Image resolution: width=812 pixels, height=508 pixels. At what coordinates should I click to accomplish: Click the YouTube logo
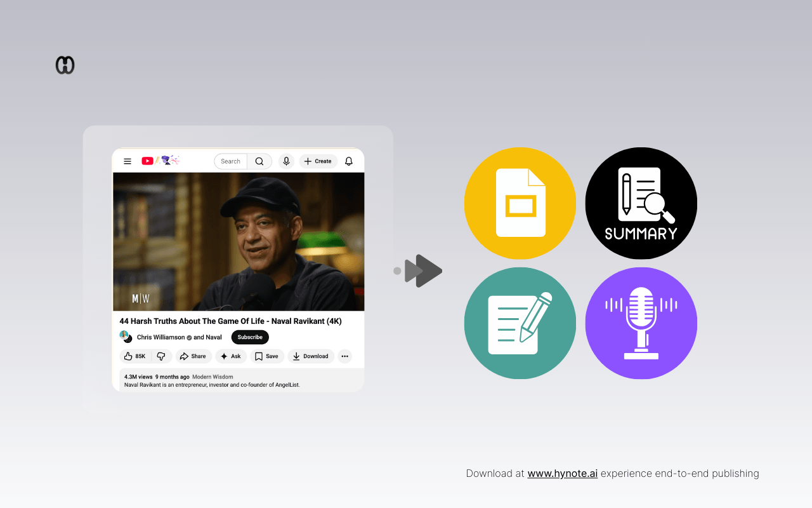coord(147,161)
